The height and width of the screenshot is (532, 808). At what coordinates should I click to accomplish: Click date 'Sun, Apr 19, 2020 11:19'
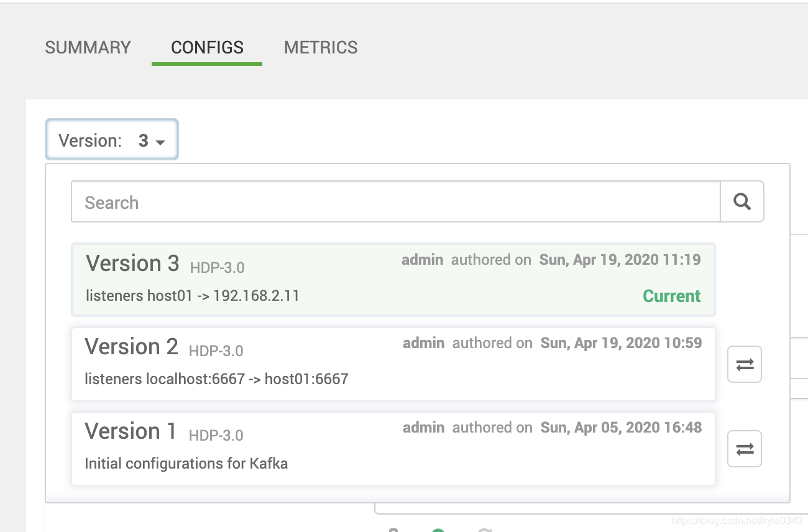pyautogui.click(x=620, y=260)
